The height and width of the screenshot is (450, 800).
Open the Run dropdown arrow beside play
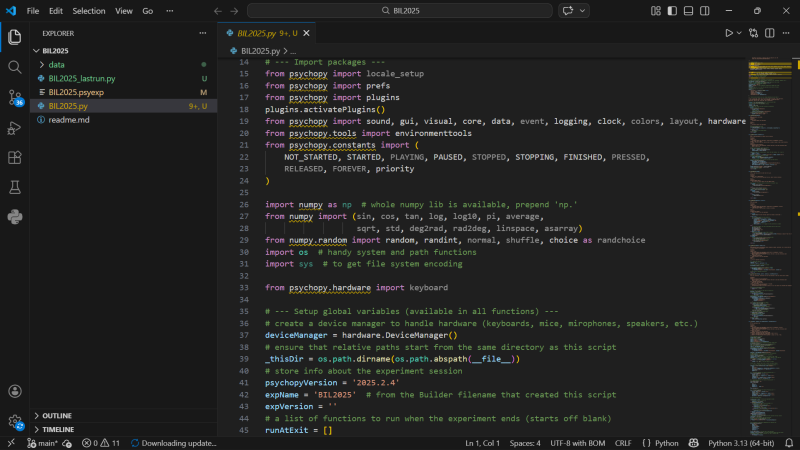pyautogui.click(x=739, y=33)
